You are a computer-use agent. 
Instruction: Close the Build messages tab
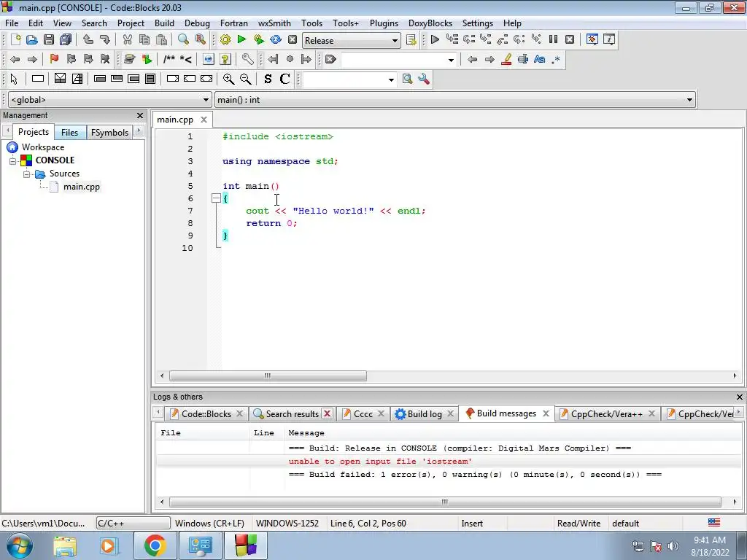(546, 413)
